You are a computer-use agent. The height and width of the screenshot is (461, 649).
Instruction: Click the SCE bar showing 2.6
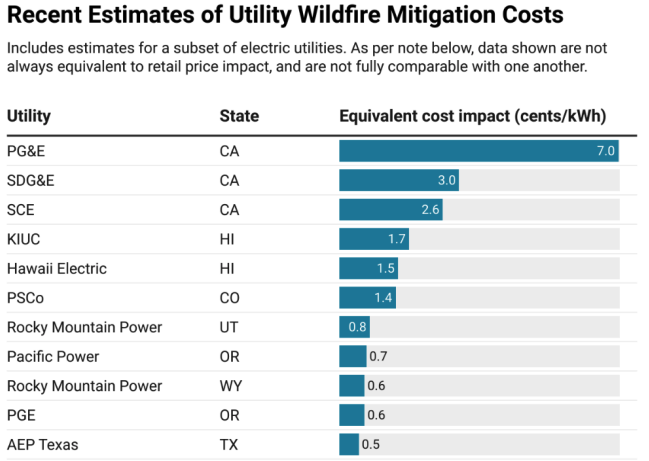coord(390,210)
